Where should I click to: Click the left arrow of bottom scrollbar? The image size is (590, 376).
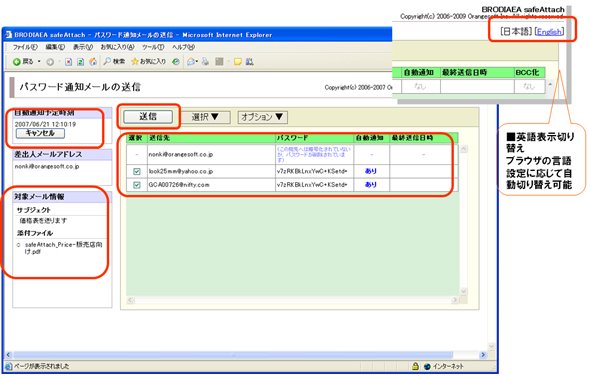tap(9, 355)
